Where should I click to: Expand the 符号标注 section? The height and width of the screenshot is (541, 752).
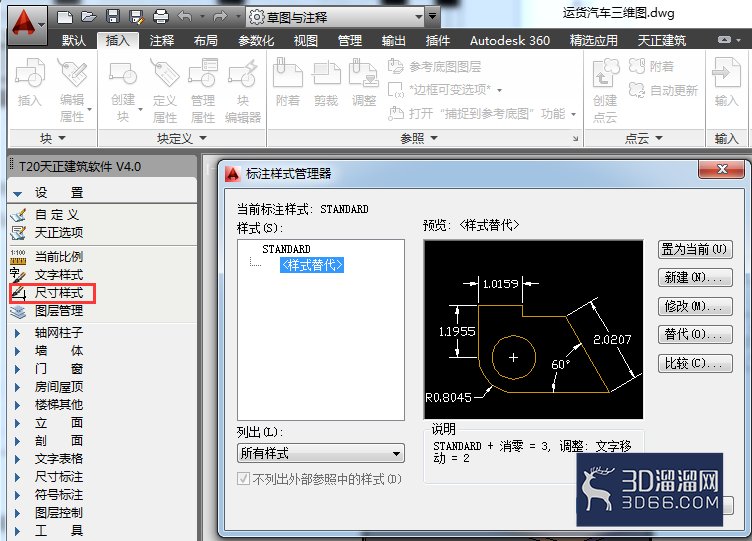[18, 495]
